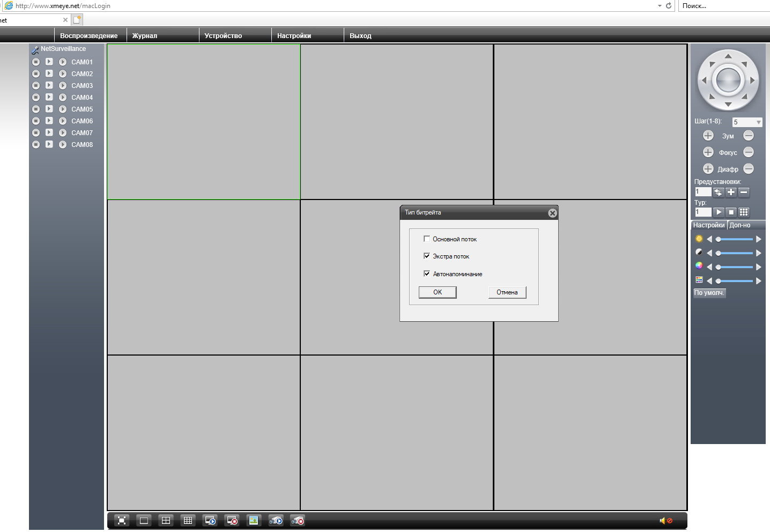Stop tour square button
This screenshot has height=532, width=770.
pyautogui.click(x=731, y=212)
